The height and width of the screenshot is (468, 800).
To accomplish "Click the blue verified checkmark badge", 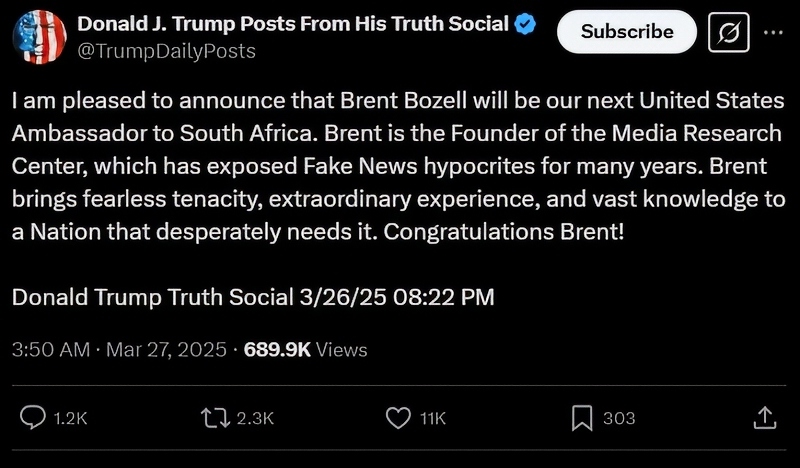I will point(525,25).
